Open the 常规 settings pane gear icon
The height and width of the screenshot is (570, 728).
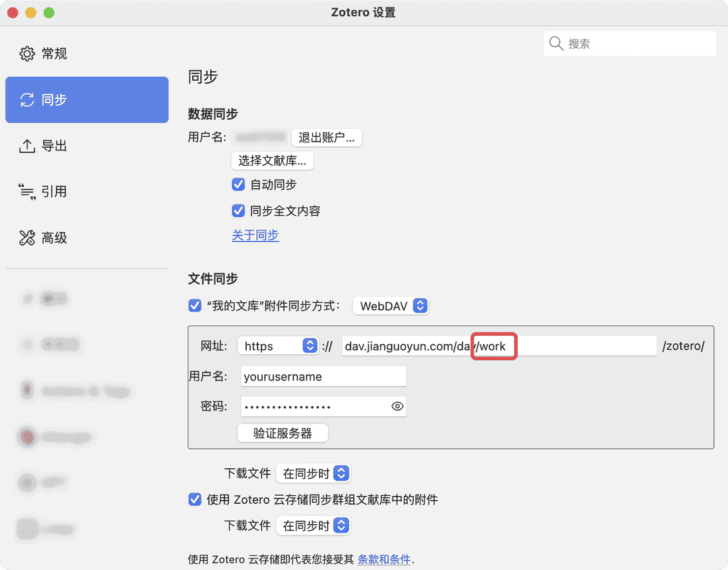(26, 53)
